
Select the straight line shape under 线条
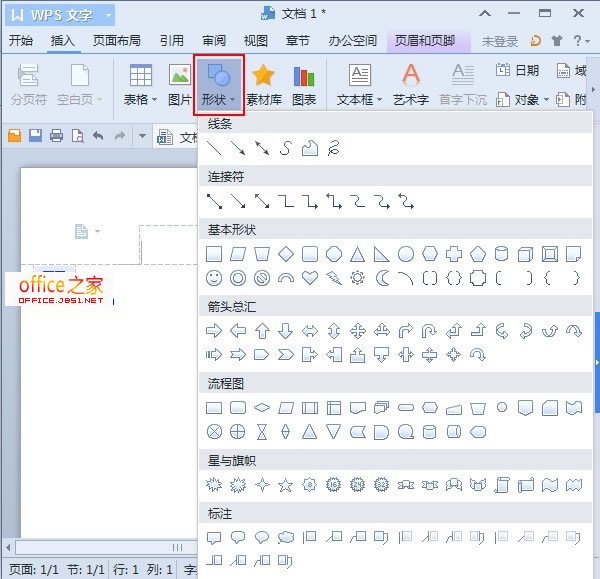pyautogui.click(x=214, y=148)
